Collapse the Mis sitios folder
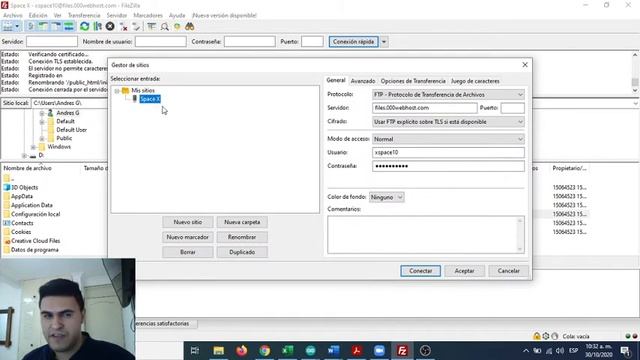640x360 pixels. (x=117, y=91)
